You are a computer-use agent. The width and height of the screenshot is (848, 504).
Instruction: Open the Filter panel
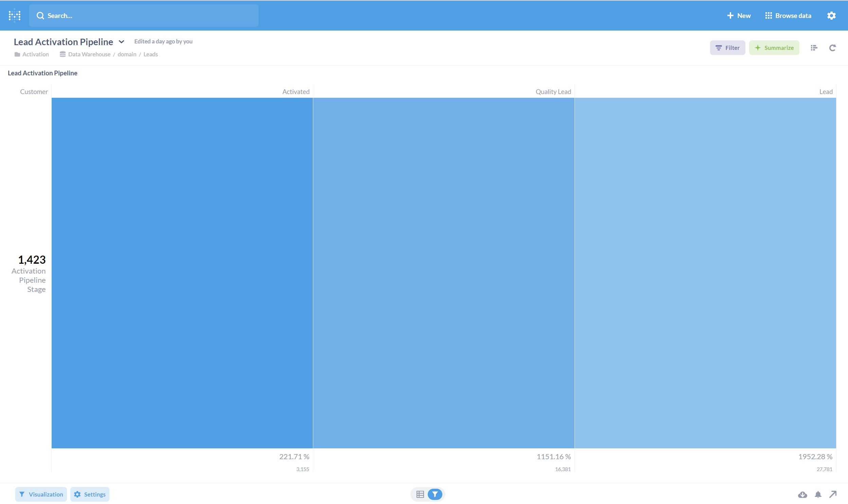[x=727, y=48]
